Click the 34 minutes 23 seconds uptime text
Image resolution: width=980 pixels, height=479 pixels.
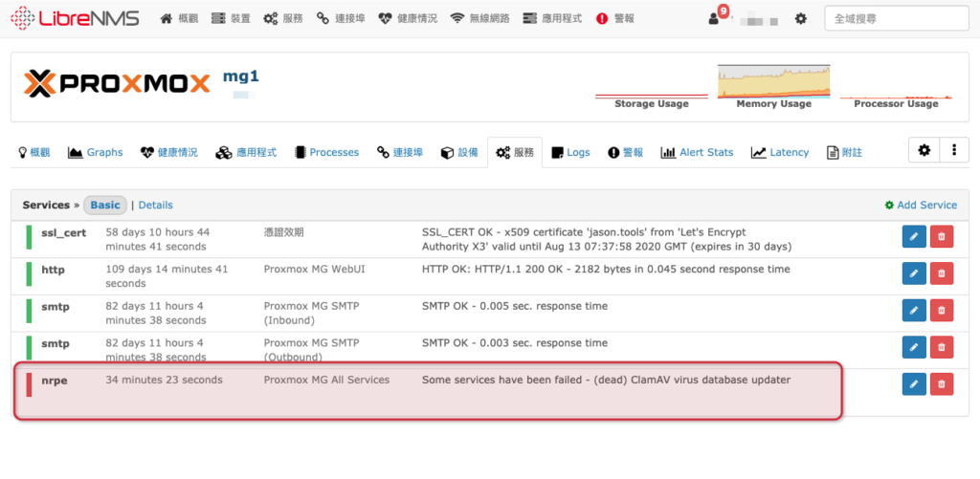tap(164, 380)
